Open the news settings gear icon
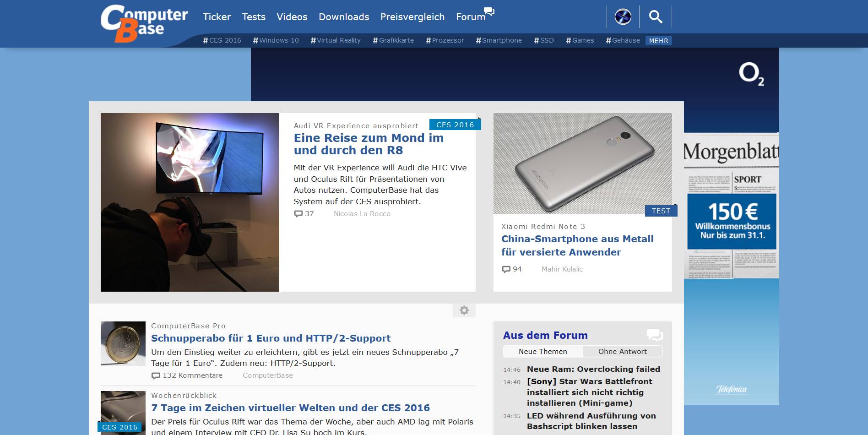The image size is (868, 435). pos(464,310)
